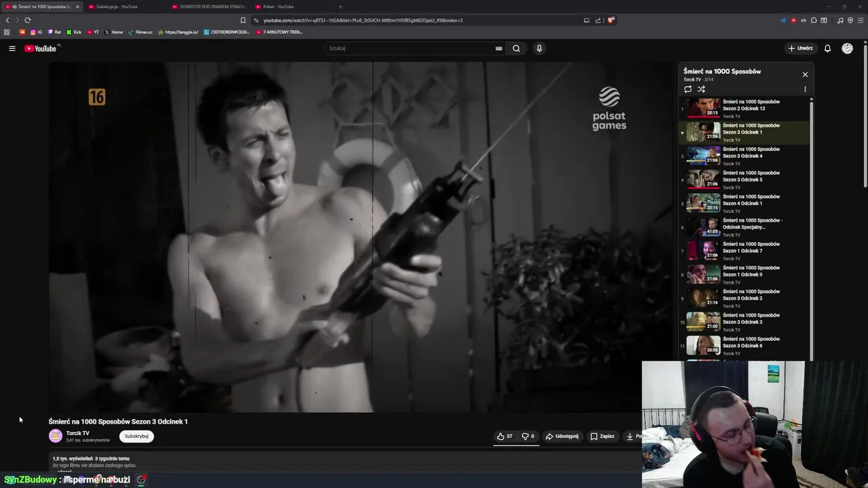Open browser hamburger main menu

point(860,20)
